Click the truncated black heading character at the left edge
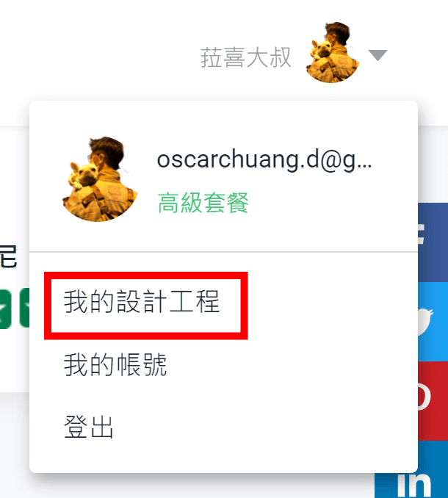The height and width of the screenshot is (498, 448). pos(8,256)
